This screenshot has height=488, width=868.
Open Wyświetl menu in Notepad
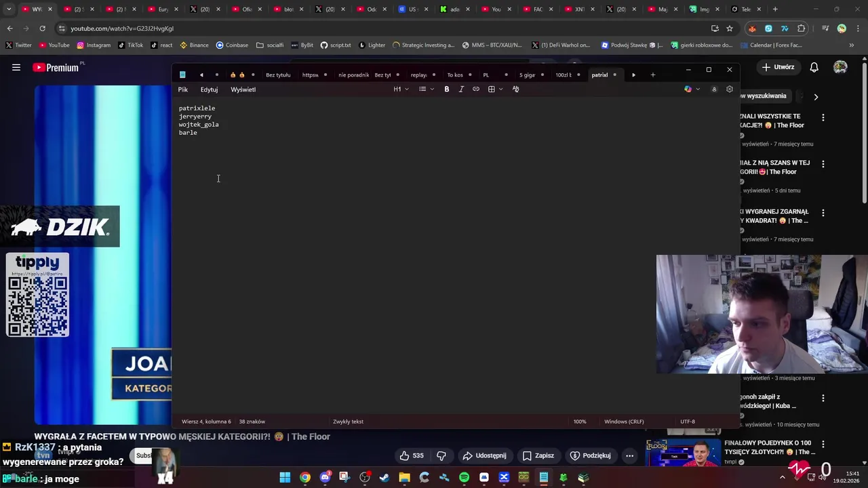pyautogui.click(x=243, y=89)
